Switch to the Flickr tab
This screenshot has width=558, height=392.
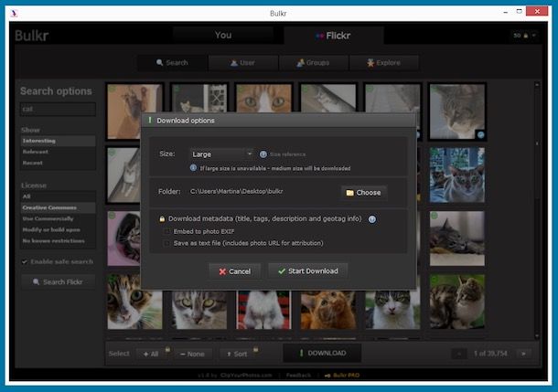(x=334, y=36)
